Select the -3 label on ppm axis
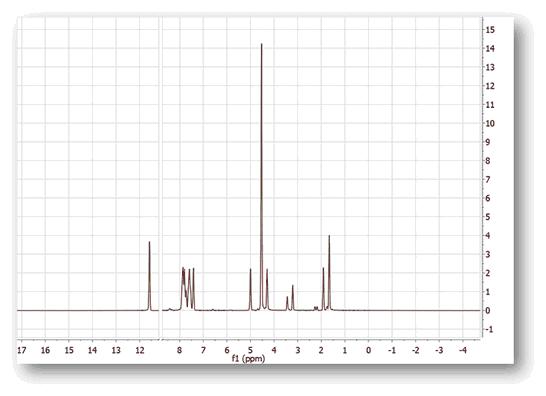 (439, 350)
